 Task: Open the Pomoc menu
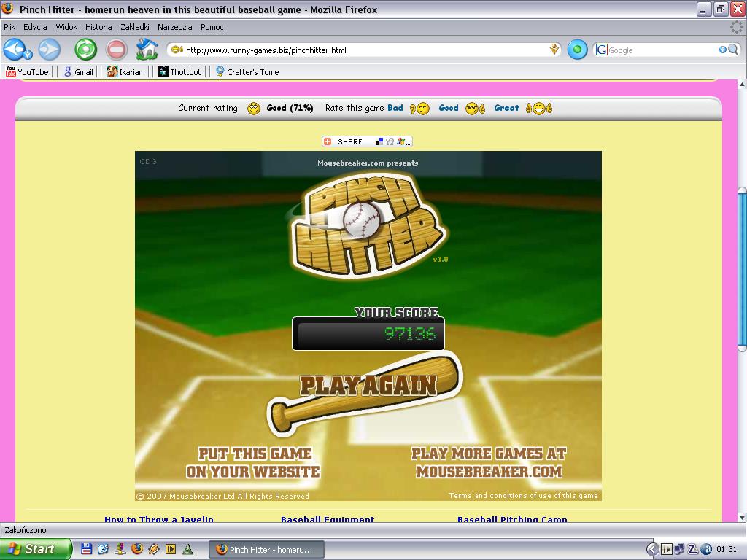coord(212,27)
